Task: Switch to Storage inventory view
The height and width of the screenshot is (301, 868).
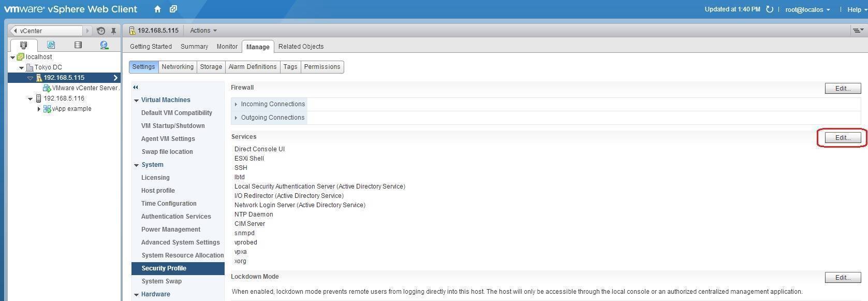Action: (78, 45)
